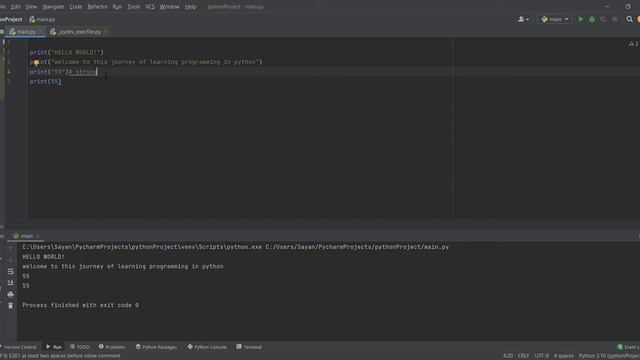
Task: Open the Help menu
Action: point(190,7)
